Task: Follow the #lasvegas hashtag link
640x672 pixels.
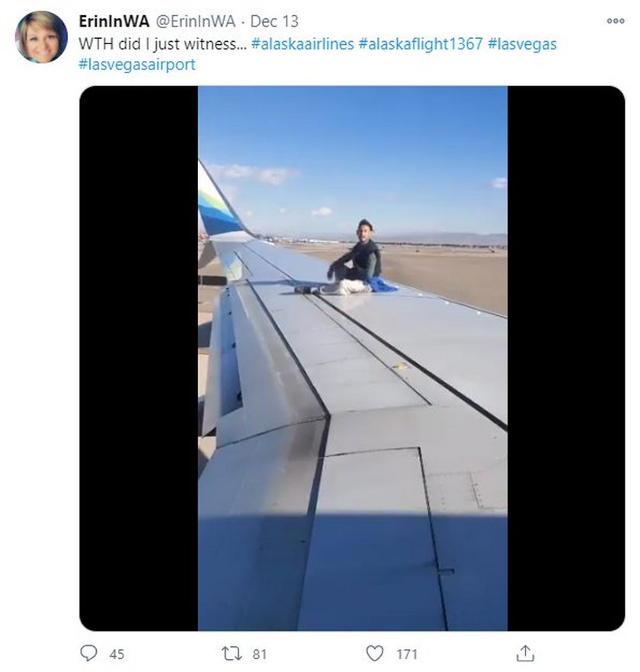Action: pos(522,43)
